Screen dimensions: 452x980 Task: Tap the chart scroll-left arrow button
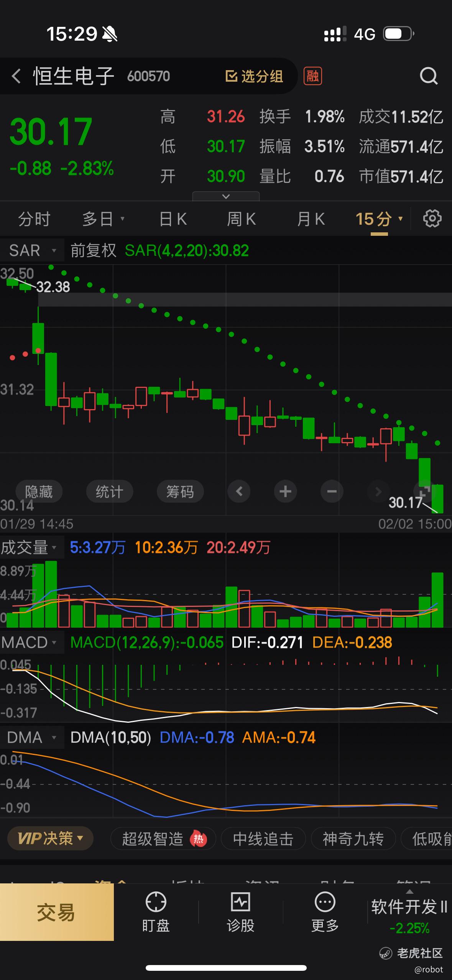pos(239,491)
